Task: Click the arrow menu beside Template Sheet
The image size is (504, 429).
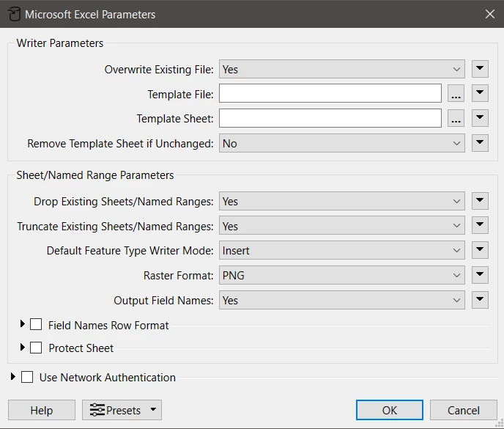Action: [x=480, y=118]
